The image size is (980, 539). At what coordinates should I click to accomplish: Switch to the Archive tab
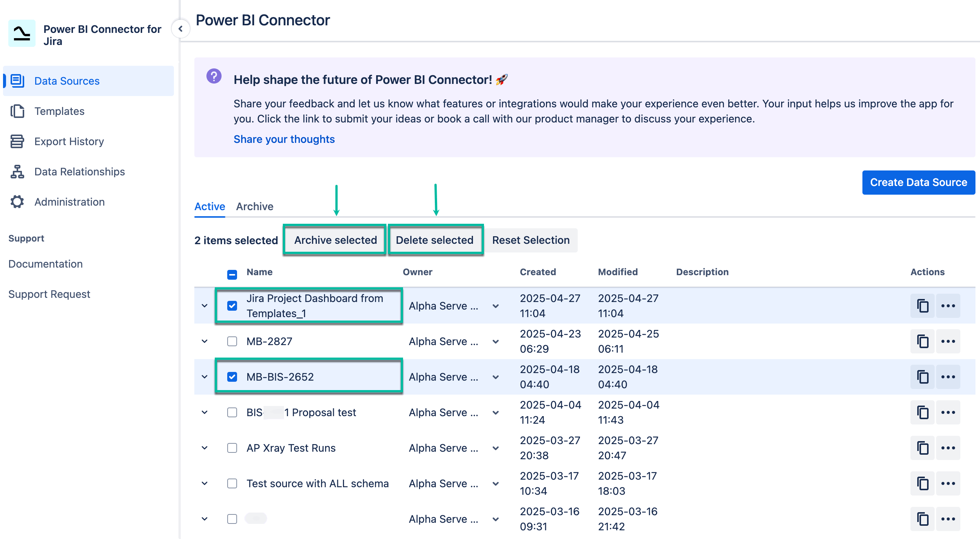click(x=254, y=206)
